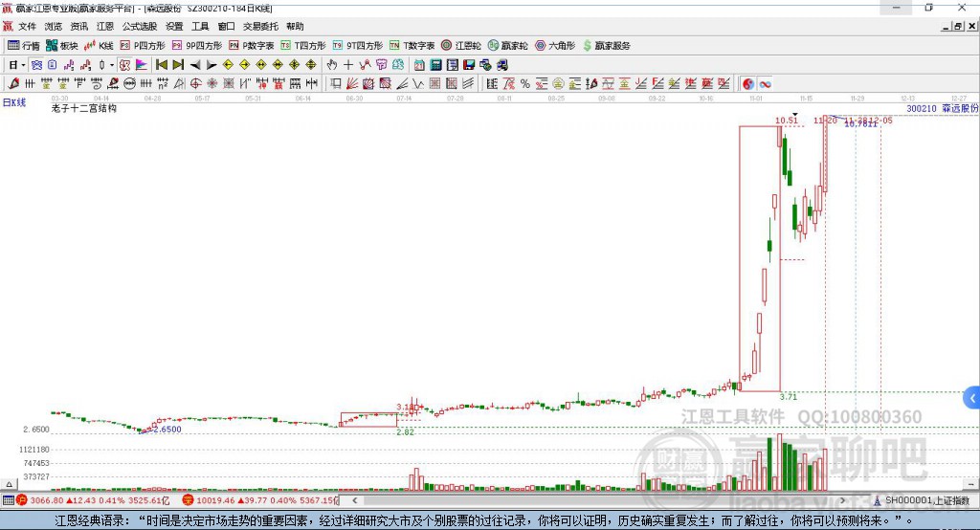Open the T四方形 tool
Image resolution: width=980 pixels, height=530 pixels.
(x=303, y=46)
